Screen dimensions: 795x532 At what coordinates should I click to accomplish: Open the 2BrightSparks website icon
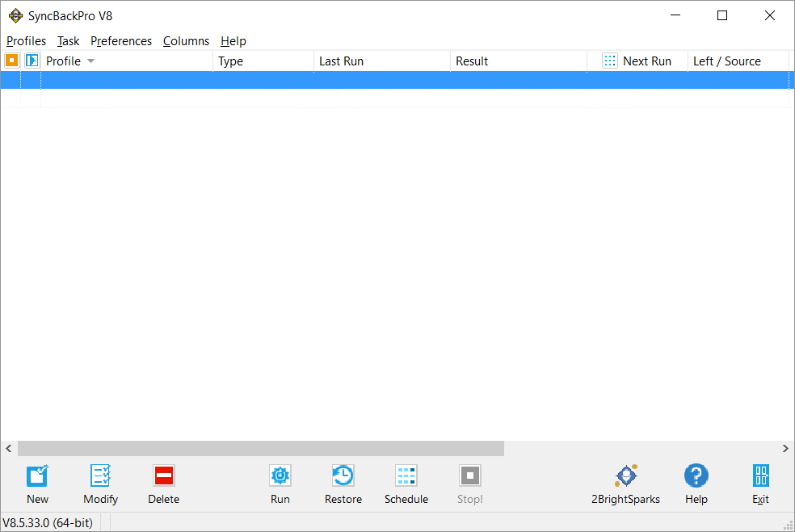pos(626,475)
